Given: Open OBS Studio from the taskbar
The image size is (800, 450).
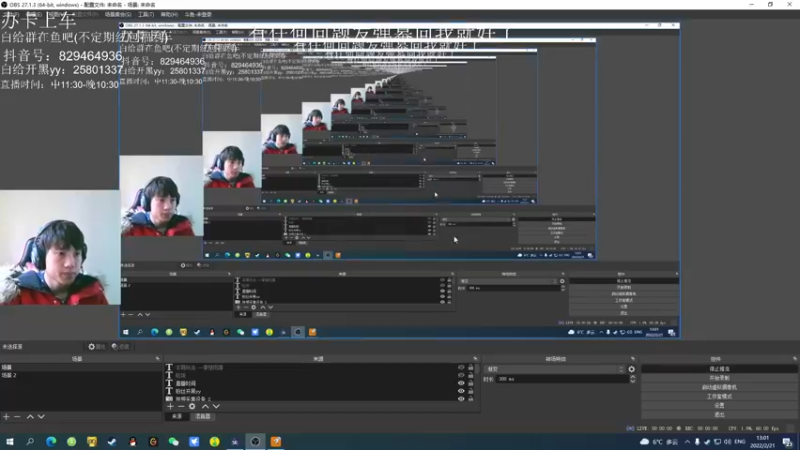Looking at the screenshot, I should point(255,441).
